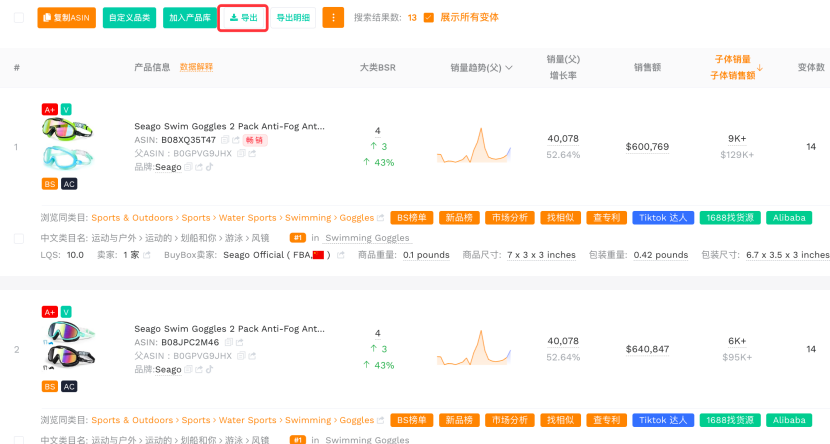Click the 加入产品库 button
Viewport: 830px width, 444px height.
click(x=190, y=17)
